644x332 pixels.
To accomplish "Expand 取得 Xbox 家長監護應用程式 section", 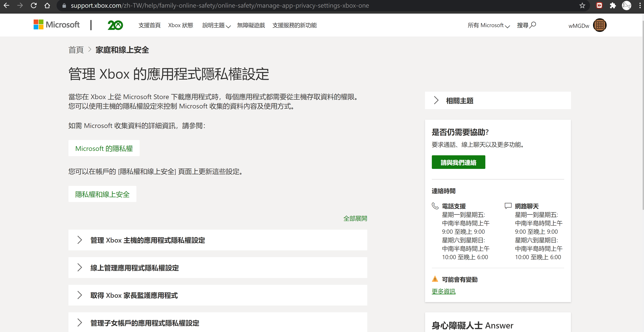I will (x=218, y=295).
